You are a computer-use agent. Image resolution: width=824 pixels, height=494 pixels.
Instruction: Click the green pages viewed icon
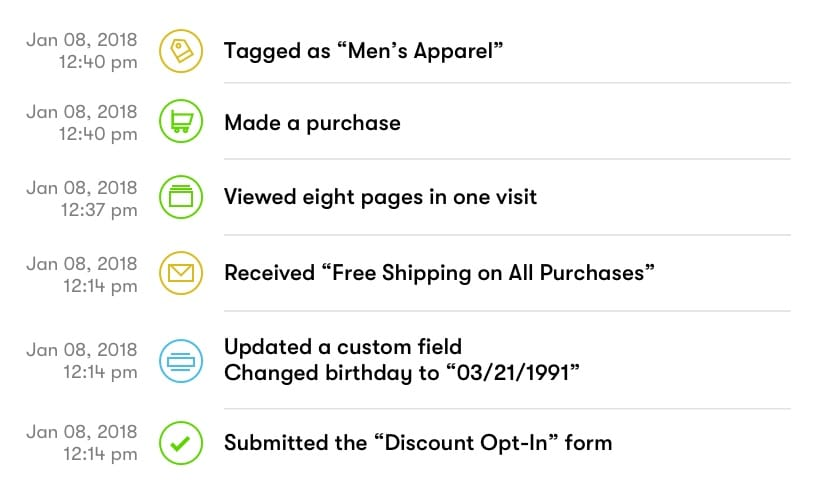click(181, 197)
